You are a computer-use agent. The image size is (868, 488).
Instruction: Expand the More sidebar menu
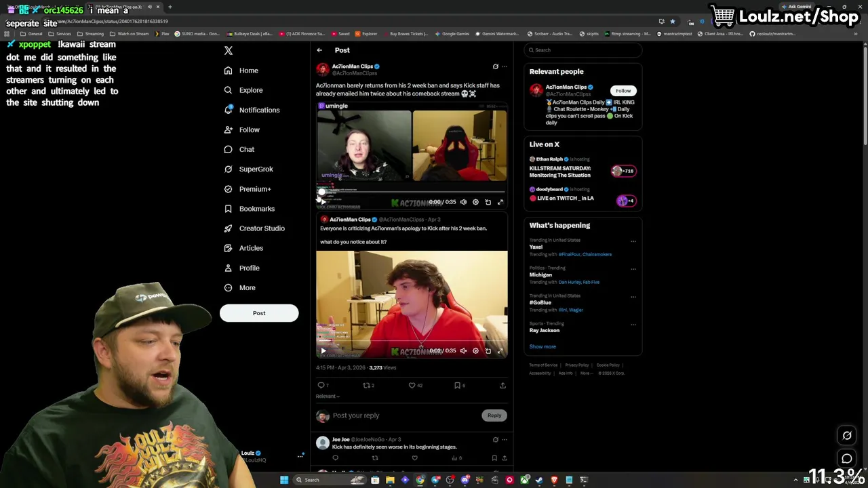click(240, 287)
